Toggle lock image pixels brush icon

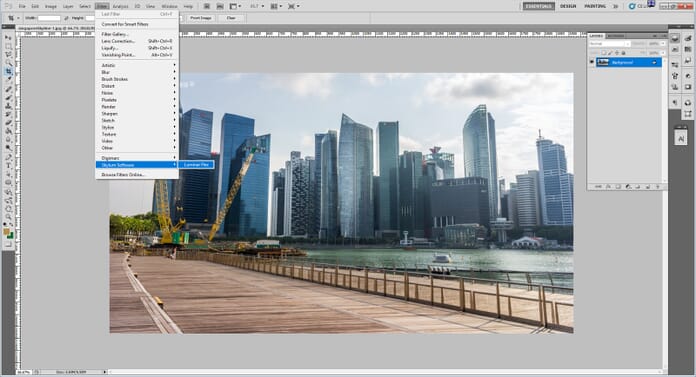tap(610, 53)
